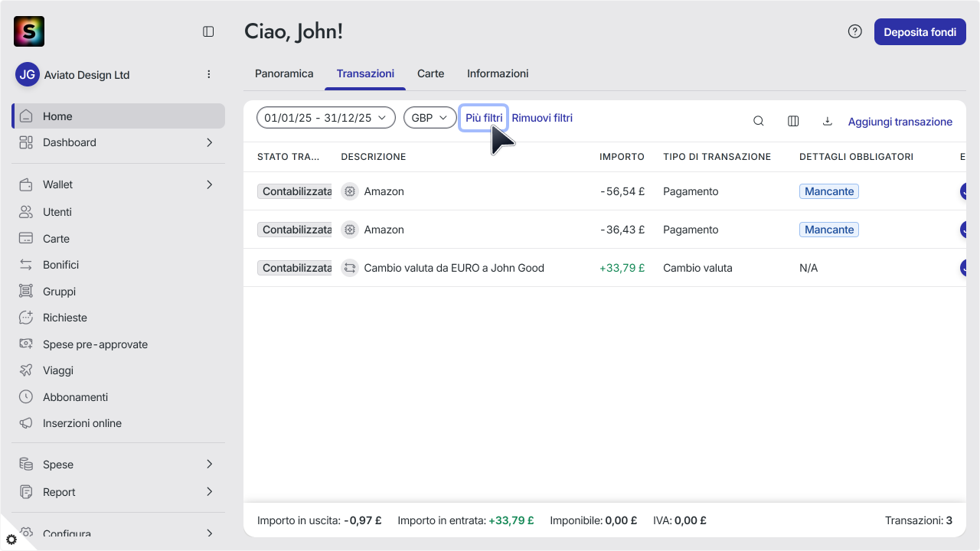Open the JG account avatar

[x=28, y=75]
